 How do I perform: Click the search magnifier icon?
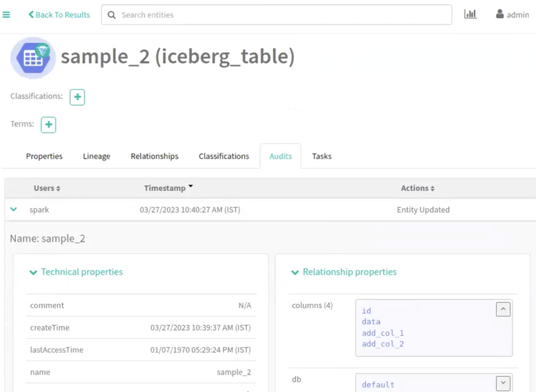[x=112, y=15]
